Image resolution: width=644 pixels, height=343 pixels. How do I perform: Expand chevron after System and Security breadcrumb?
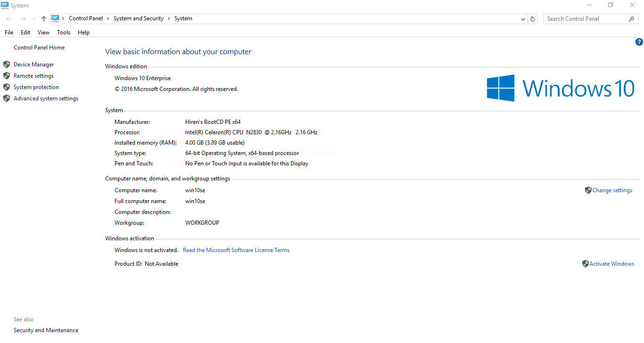pyautogui.click(x=169, y=19)
